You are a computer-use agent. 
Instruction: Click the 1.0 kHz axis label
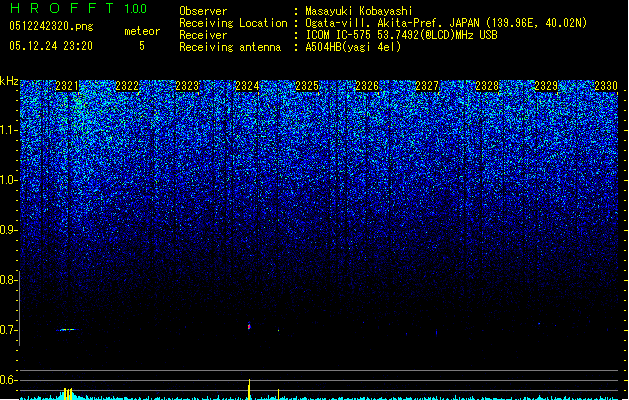pyautogui.click(x=8, y=180)
